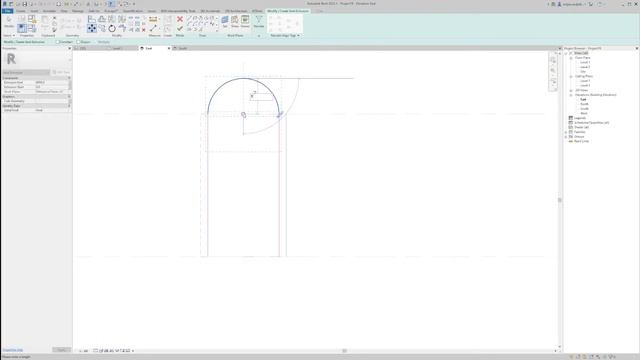Open Modify | Create Void Extrusion ribbon tab

coord(288,11)
